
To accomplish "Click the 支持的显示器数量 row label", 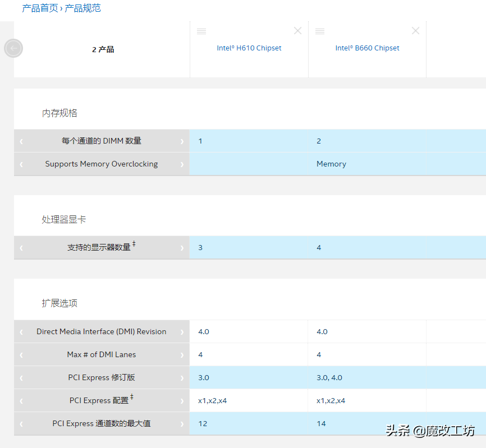I will pyautogui.click(x=102, y=247).
